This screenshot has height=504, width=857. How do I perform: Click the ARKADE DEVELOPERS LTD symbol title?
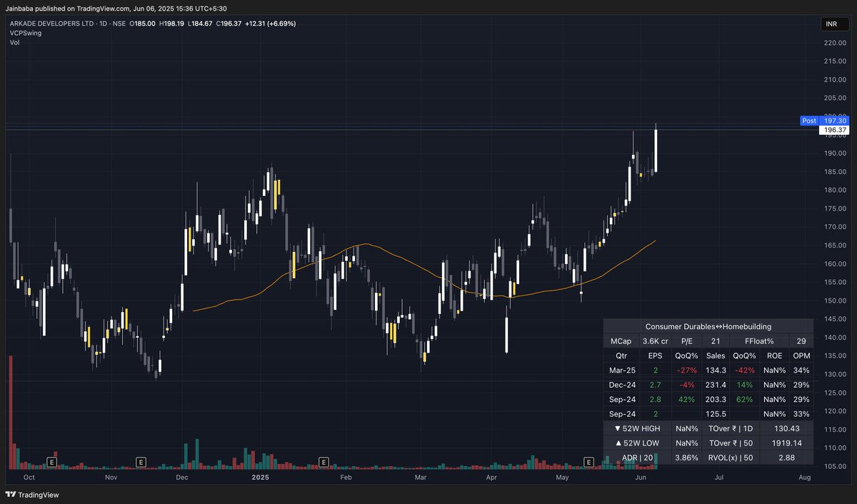pyautogui.click(x=51, y=24)
